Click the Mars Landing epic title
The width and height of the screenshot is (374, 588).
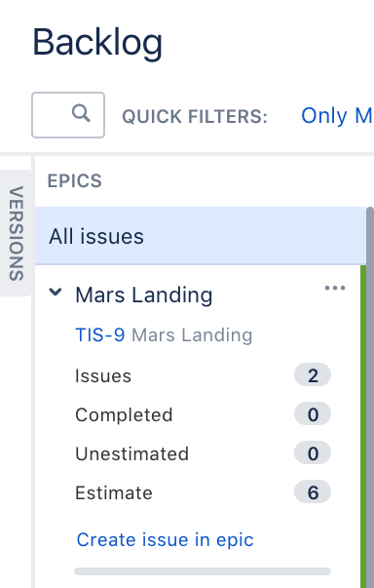tap(144, 294)
